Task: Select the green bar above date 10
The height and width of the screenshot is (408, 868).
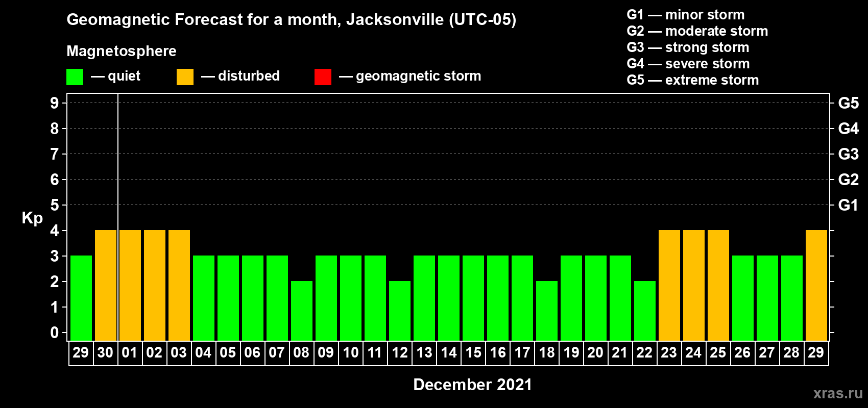Action: (x=351, y=298)
